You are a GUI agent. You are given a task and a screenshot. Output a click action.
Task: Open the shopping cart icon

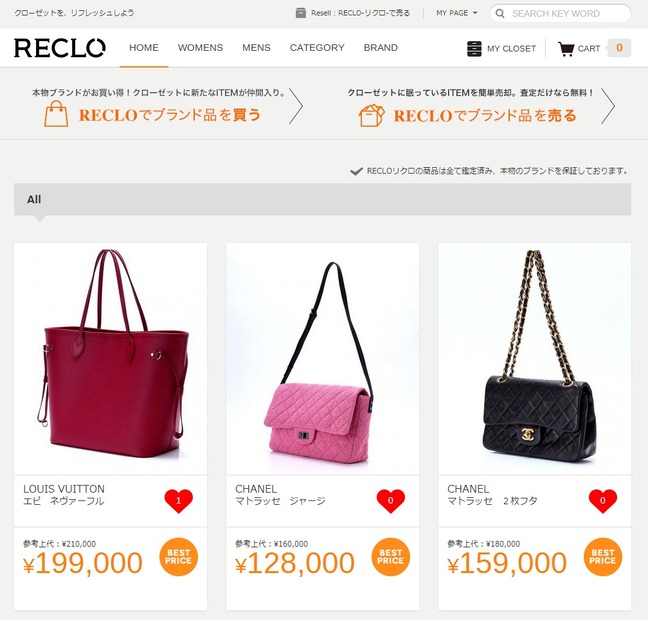(x=566, y=49)
